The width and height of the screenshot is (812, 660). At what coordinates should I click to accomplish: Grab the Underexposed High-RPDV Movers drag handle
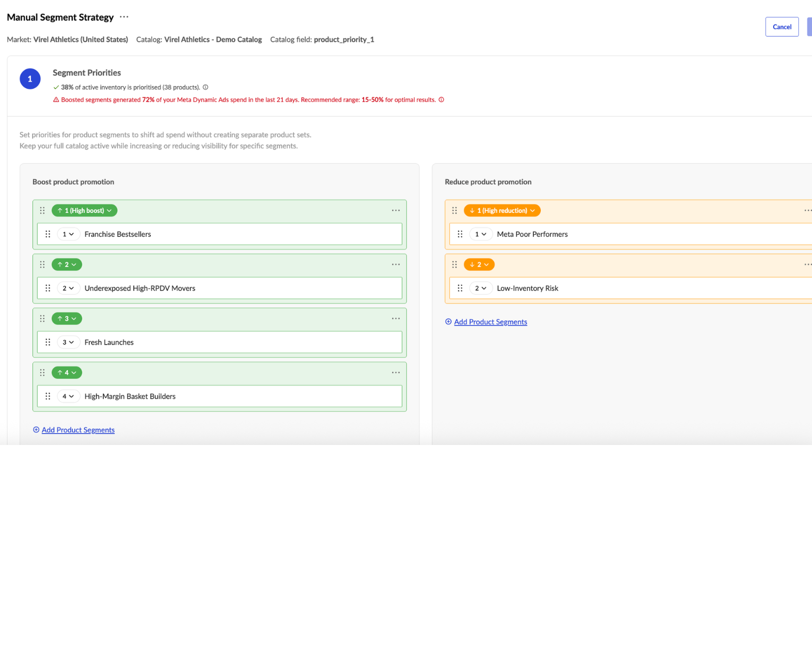click(x=48, y=288)
